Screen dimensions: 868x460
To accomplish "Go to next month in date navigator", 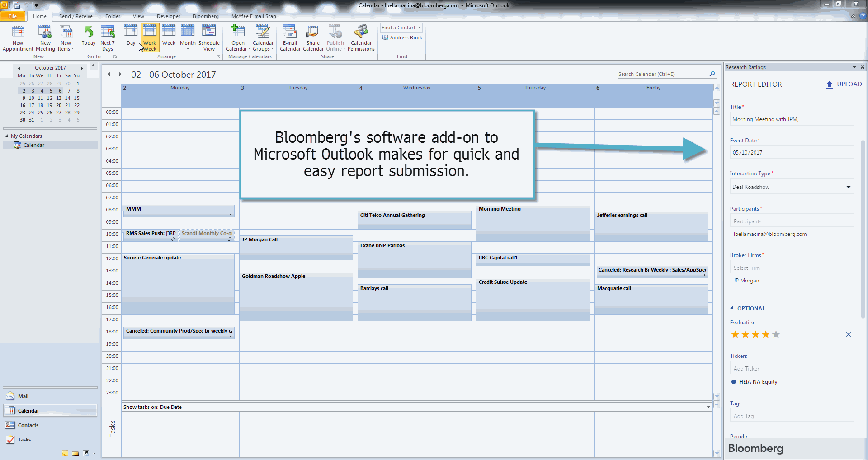I will point(82,68).
